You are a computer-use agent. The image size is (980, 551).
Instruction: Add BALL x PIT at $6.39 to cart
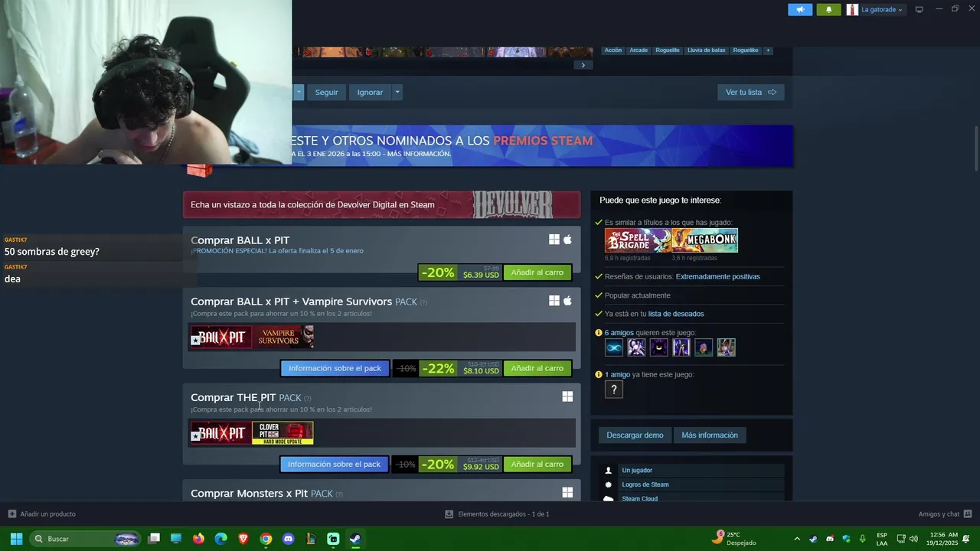coord(537,272)
